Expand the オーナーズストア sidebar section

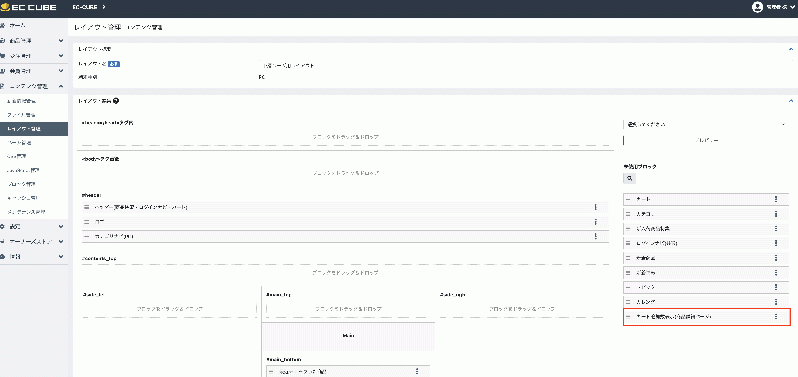coord(61,242)
